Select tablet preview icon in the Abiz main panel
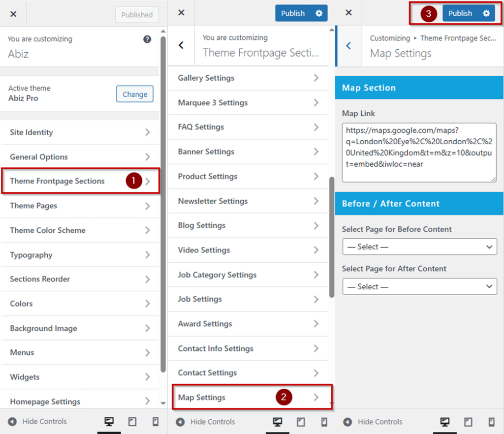504x434 pixels. point(132,422)
